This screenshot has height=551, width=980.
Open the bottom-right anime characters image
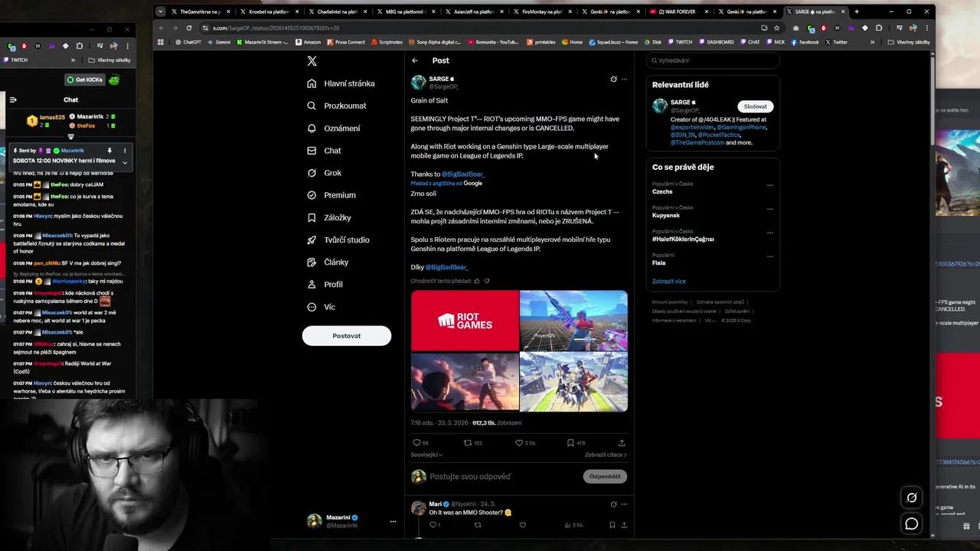(573, 382)
